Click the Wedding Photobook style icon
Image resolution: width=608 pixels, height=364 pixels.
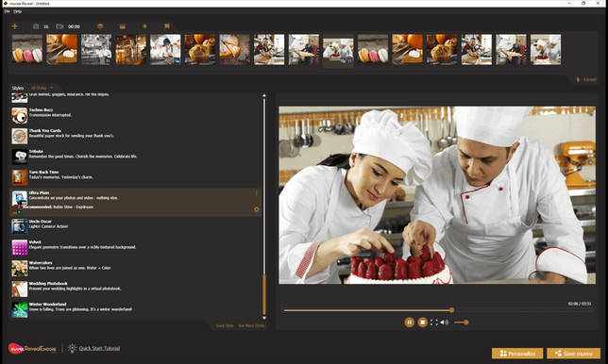pos(20,289)
